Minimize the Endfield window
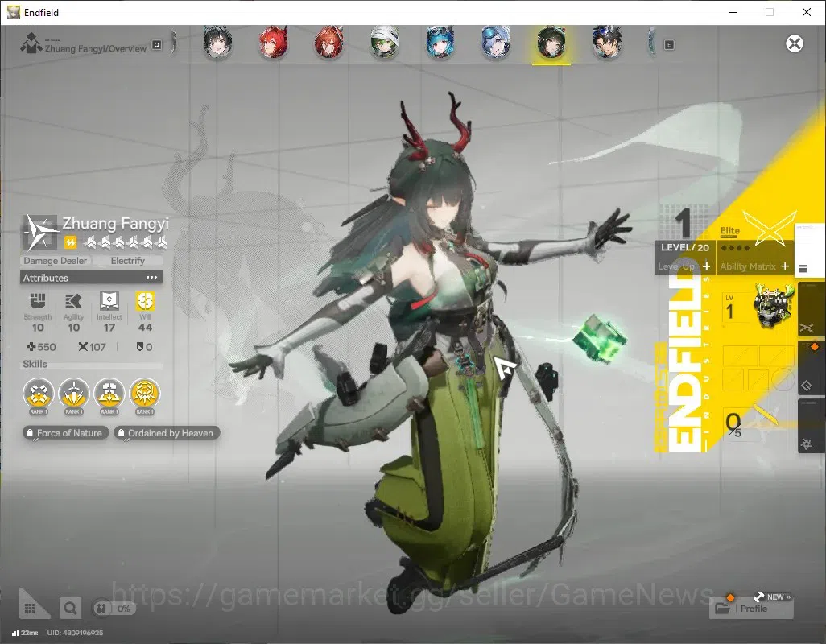826x644 pixels. [733, 12]
